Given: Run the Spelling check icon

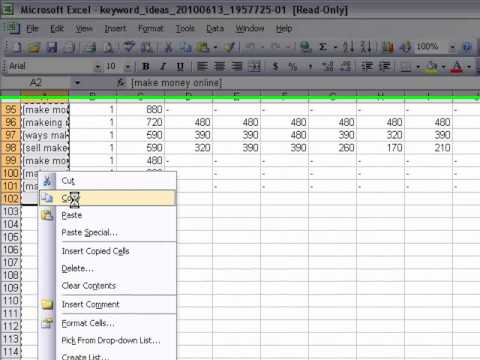Looking at the screenshot, I should point(129,47).
